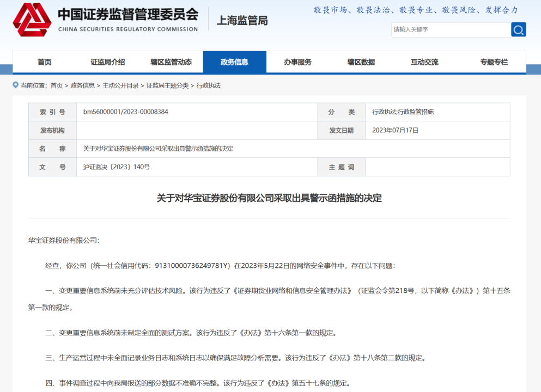Image resolution: width=541 pixels, height=392 pixels.
Task: Click the CSRC red logo emblem
Action: coord(32,20)
